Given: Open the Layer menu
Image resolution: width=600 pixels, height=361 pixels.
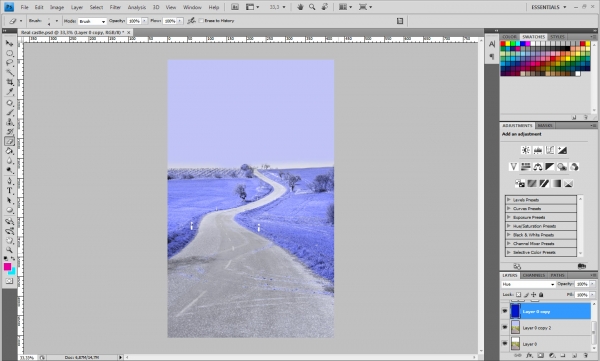Looking at the screenshot, I should pyautogui.click(x=77, y=7).
